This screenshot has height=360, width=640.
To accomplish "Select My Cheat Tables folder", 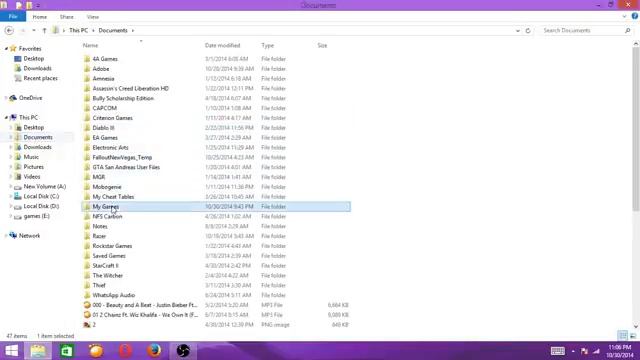I will 113,197.
